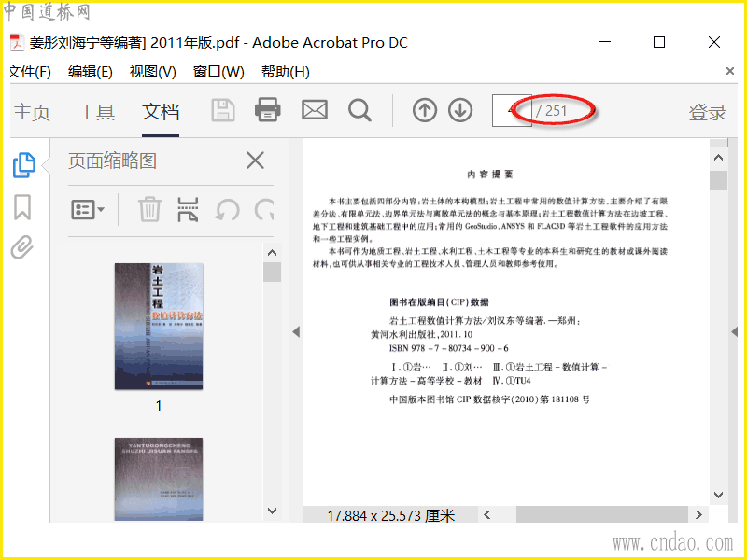Open the 窗口(W) menu

pos(218,72)
